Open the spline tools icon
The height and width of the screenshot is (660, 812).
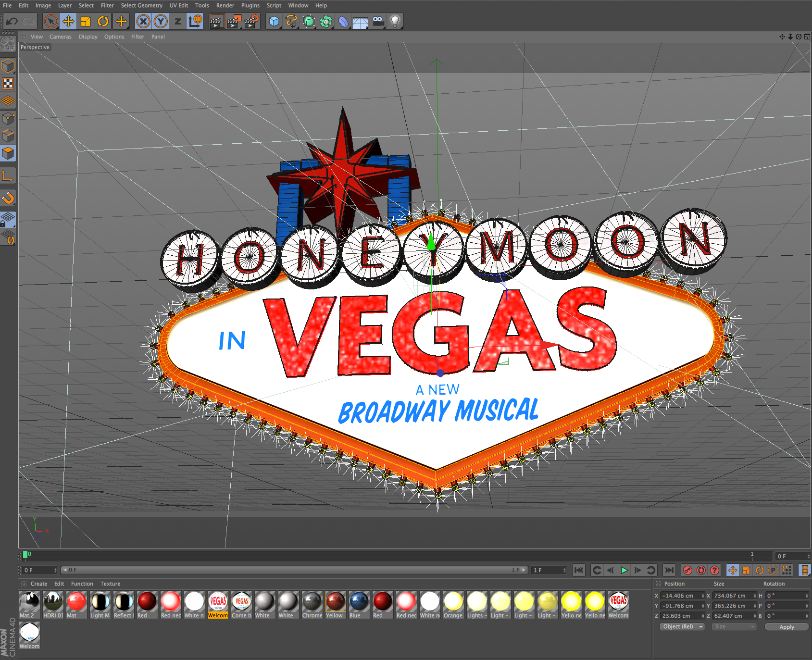(291, 21)
